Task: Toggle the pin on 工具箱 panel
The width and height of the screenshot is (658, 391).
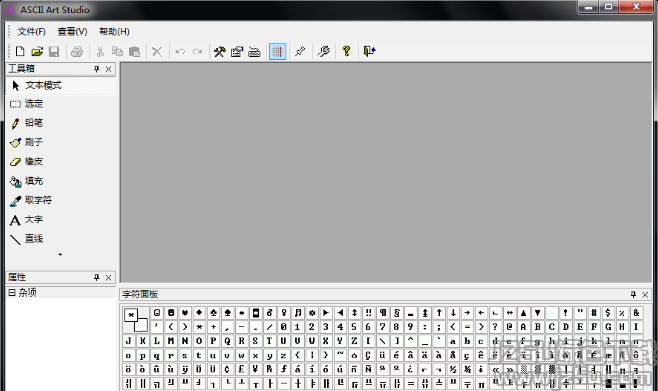Action: [97, 69]
